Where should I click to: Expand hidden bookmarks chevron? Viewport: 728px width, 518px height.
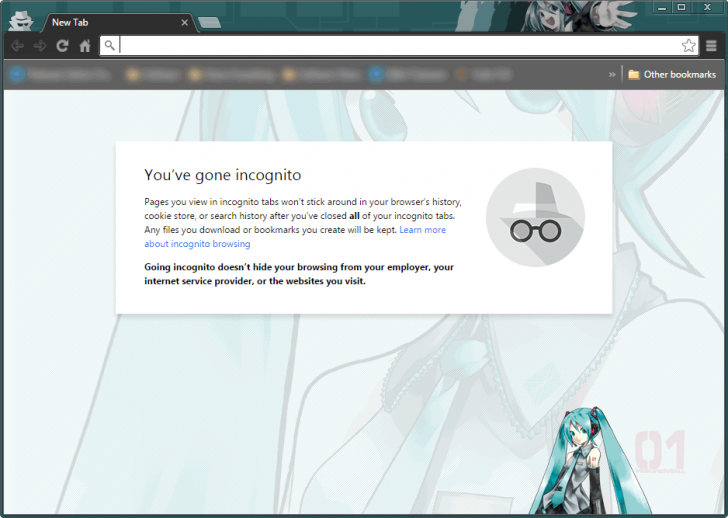(x=612, y=75)
